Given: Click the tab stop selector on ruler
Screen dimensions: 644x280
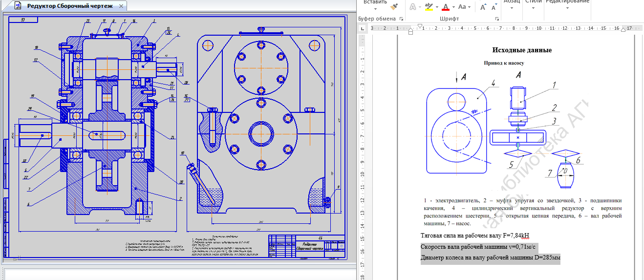Looking at the screenshot, I should (x=363, y=28).
